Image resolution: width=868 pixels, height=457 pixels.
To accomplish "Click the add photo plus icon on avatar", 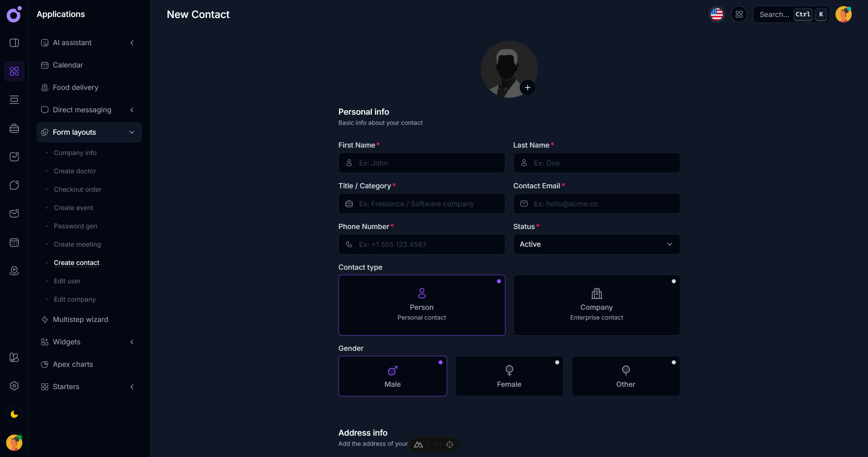I will click(x=527, y=88).
